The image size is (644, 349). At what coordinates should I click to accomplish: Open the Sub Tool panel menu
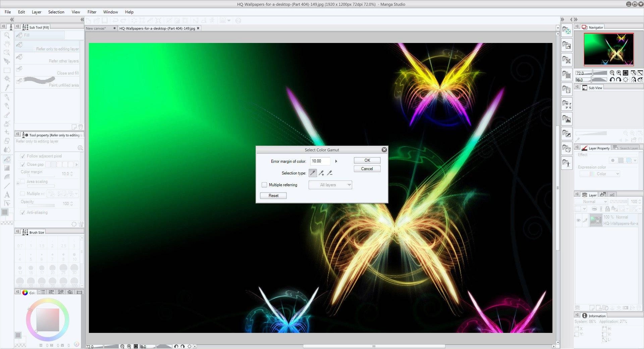(x=18, y=27)
